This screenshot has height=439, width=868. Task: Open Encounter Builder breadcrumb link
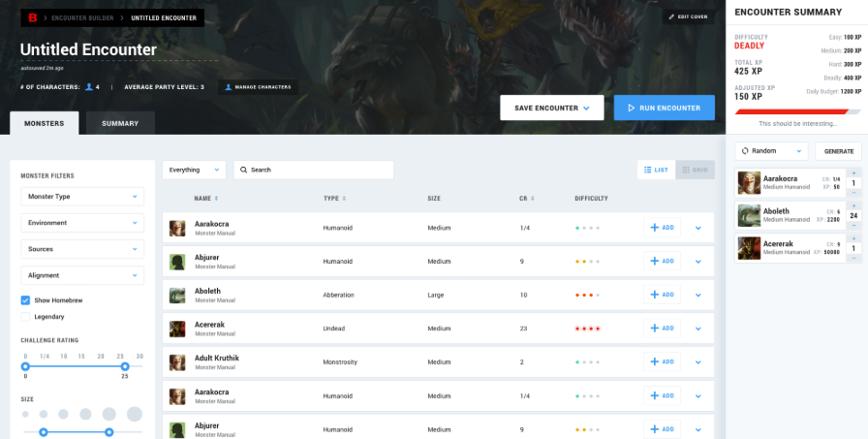[82, 18]
